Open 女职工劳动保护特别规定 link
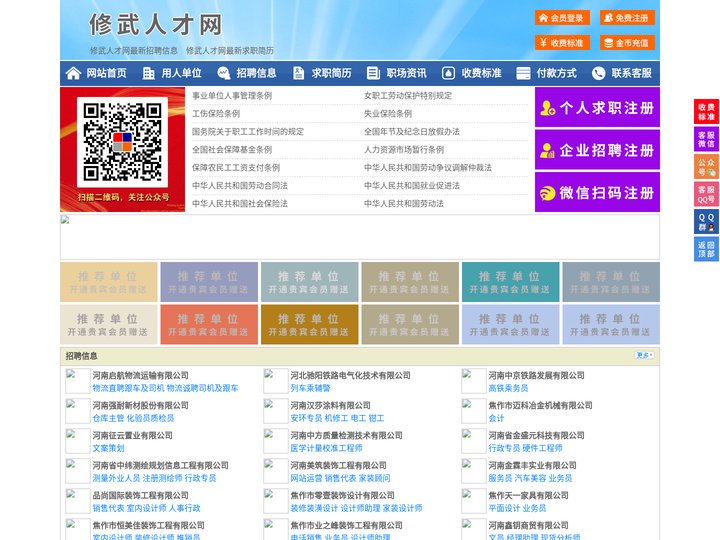Image resolution: width=720 pixels, height=540 pixels. tap(408, 96)
